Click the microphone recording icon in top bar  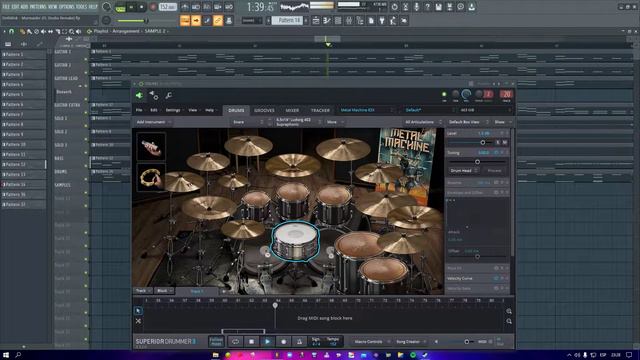pos(416,7)
